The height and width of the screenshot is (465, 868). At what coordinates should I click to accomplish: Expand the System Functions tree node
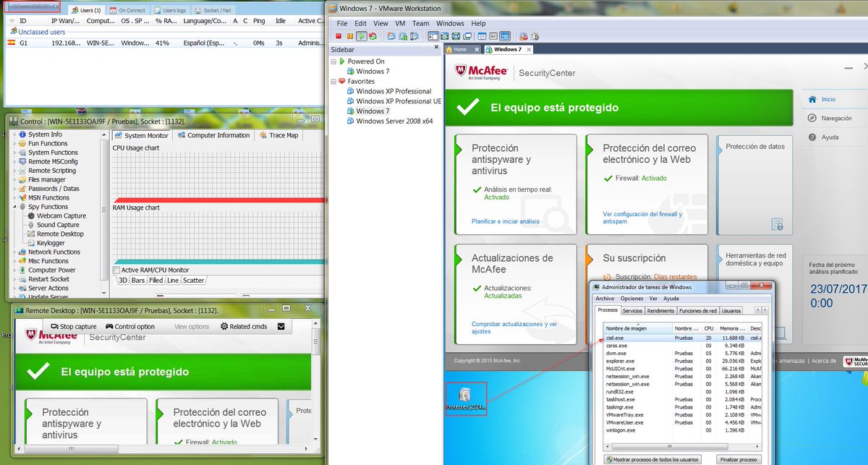pos(14,153)
